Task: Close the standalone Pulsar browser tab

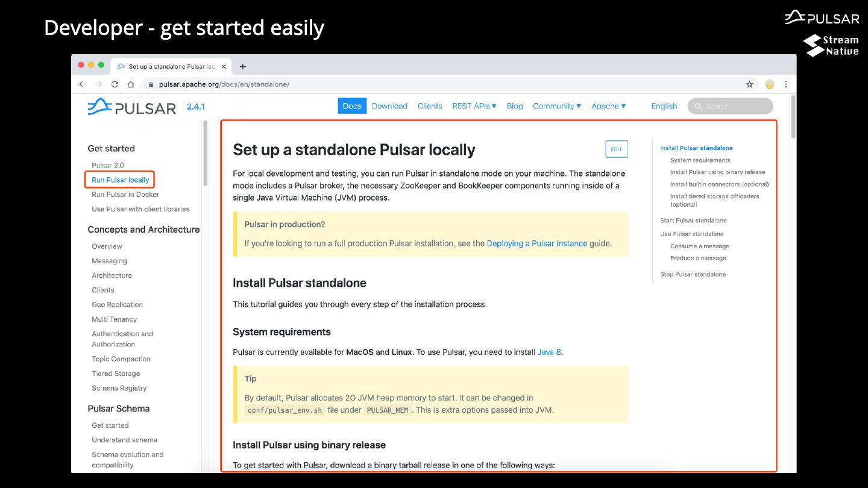Action: (x=224, y=67)
